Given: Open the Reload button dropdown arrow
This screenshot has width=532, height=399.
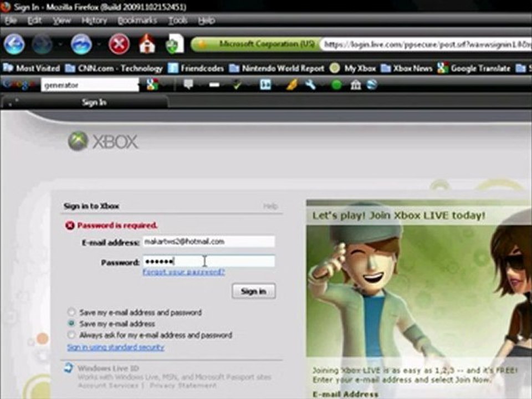Looking at the screenshot, I should pyautogui.click(x=99, y=44).
